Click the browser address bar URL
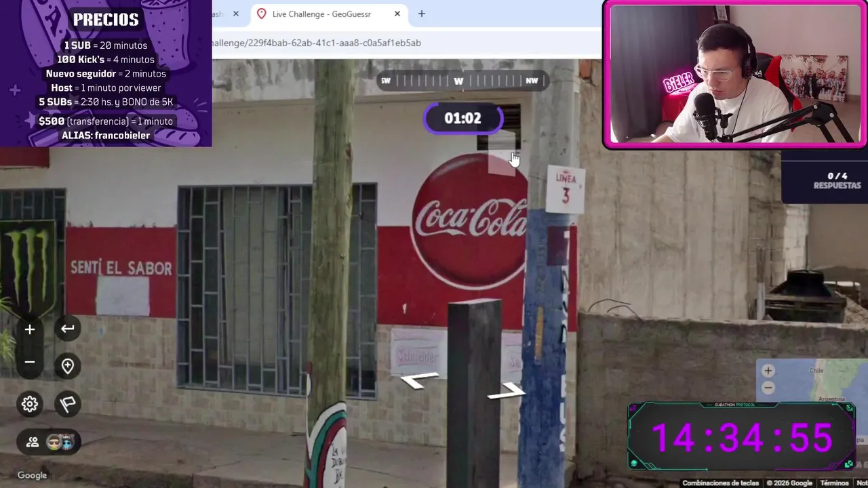 [x=317, y=43]
